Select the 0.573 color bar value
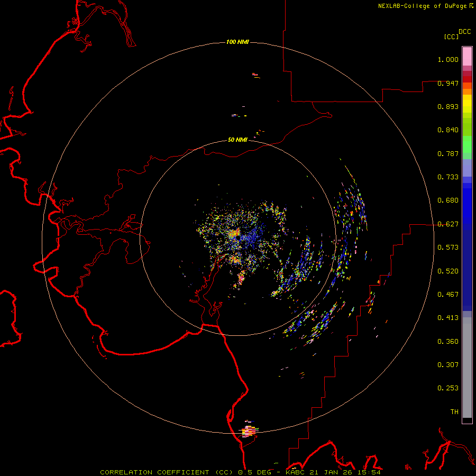The width and height of the screenshot is (476, 476). [x=448, y=248]
